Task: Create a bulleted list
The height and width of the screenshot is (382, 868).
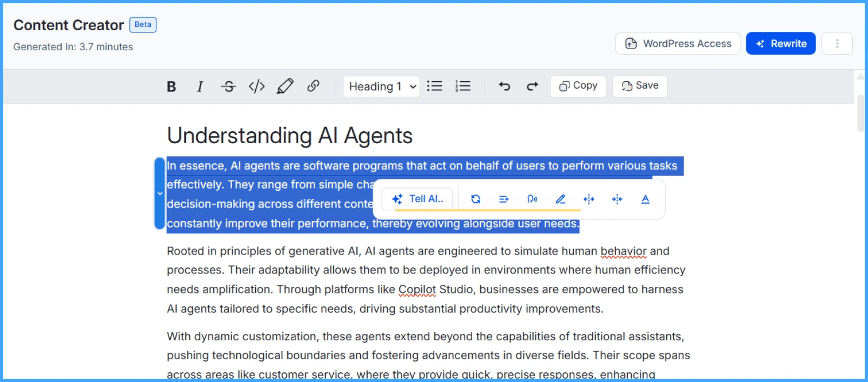Action: (434, 86)
